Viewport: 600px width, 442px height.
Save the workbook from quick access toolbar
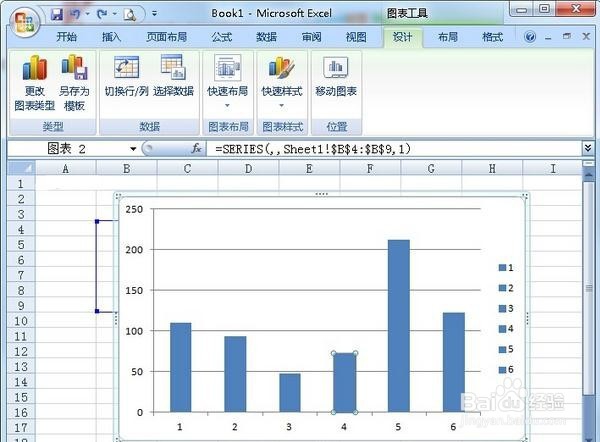coord(57,15)
